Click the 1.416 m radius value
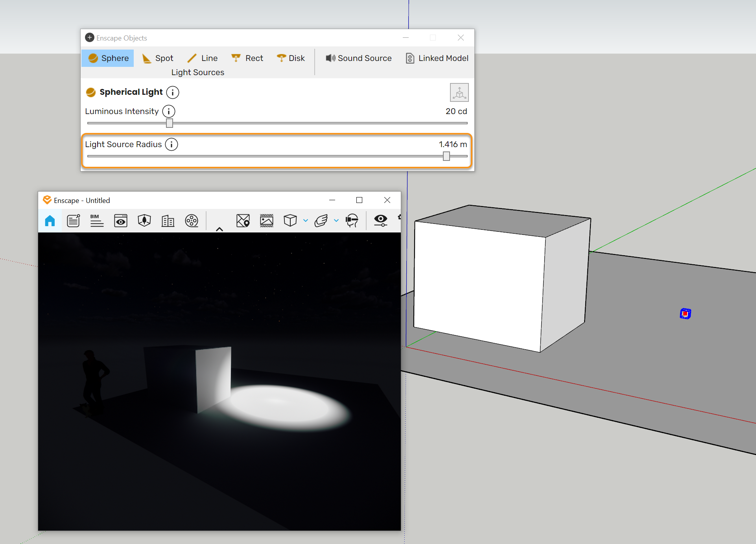 pyautogui.click(x=453, y=144)
